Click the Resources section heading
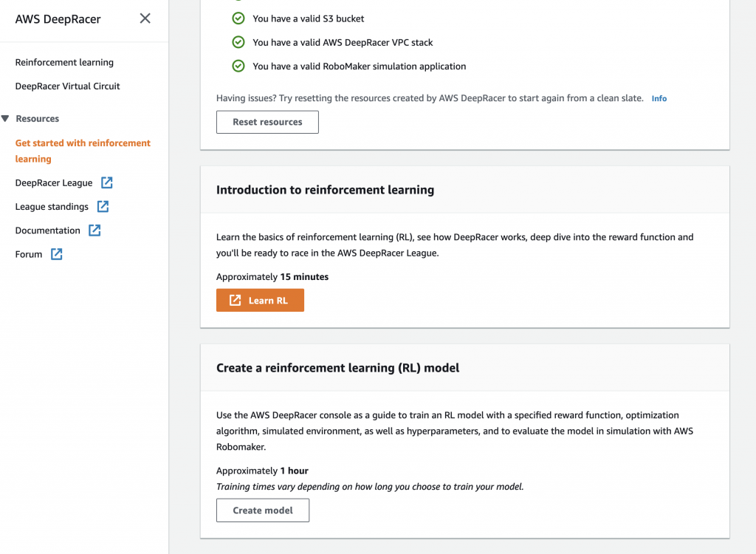This screenshot has width=756, height=554. tap(37, 118)
